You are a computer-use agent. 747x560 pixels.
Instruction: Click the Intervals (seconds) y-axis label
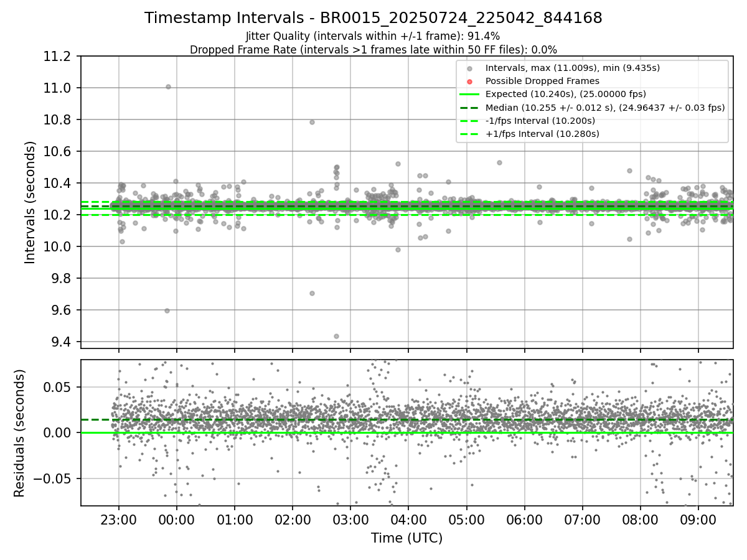(31, 202)
